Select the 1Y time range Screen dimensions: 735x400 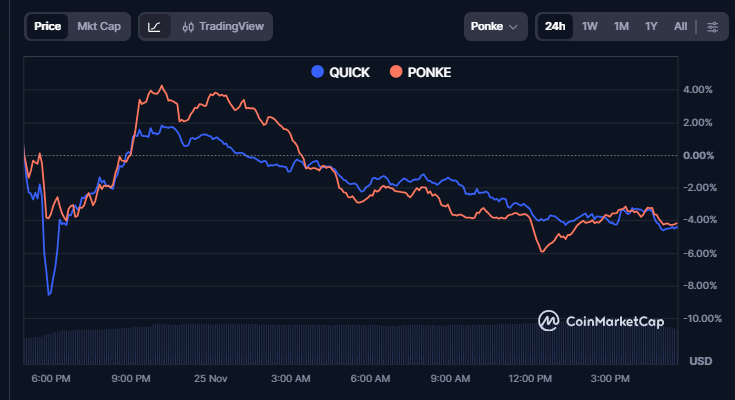coord(651,26)
